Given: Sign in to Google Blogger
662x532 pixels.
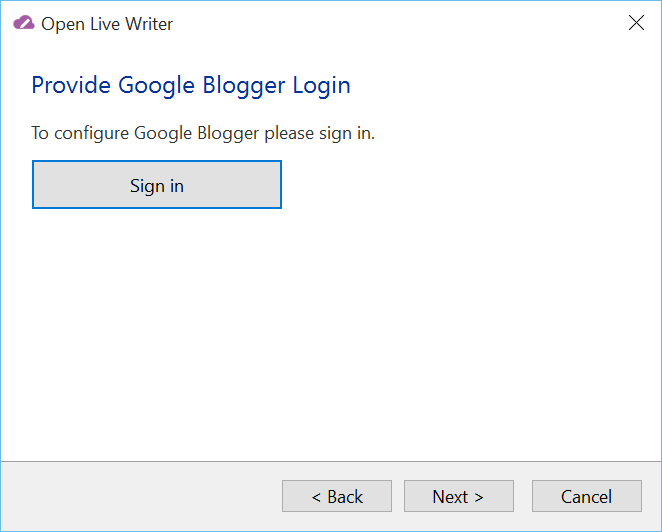Looking at the screenshot, I should click(157, 185).
